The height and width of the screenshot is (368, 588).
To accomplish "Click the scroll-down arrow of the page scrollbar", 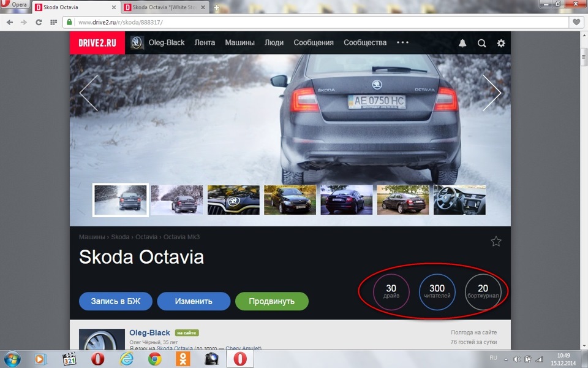I will pyautogui.click(x=584, y=346).
